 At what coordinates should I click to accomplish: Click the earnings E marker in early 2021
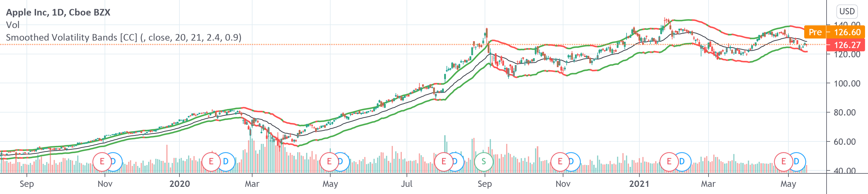point(669,161)
